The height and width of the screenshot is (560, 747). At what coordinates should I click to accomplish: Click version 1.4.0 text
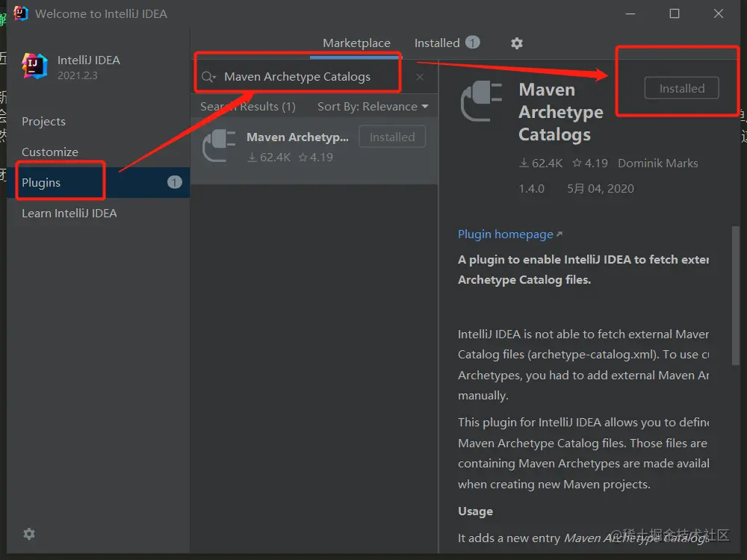tap(531, 189)
